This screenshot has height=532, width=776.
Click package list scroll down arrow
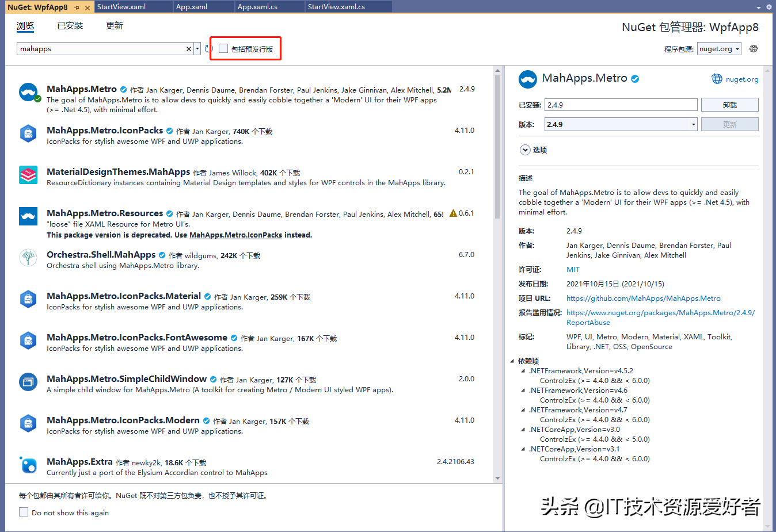[x=497, y=478]
